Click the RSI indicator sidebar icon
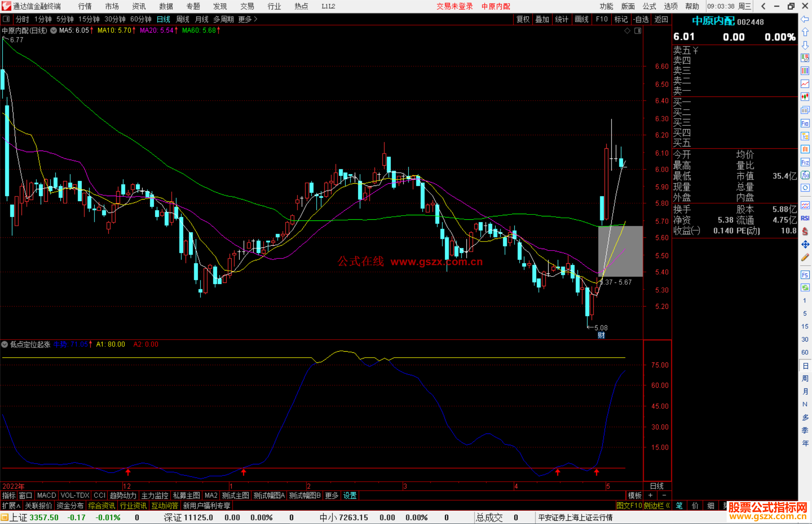 pyautogui.click(x=805, y=218)
